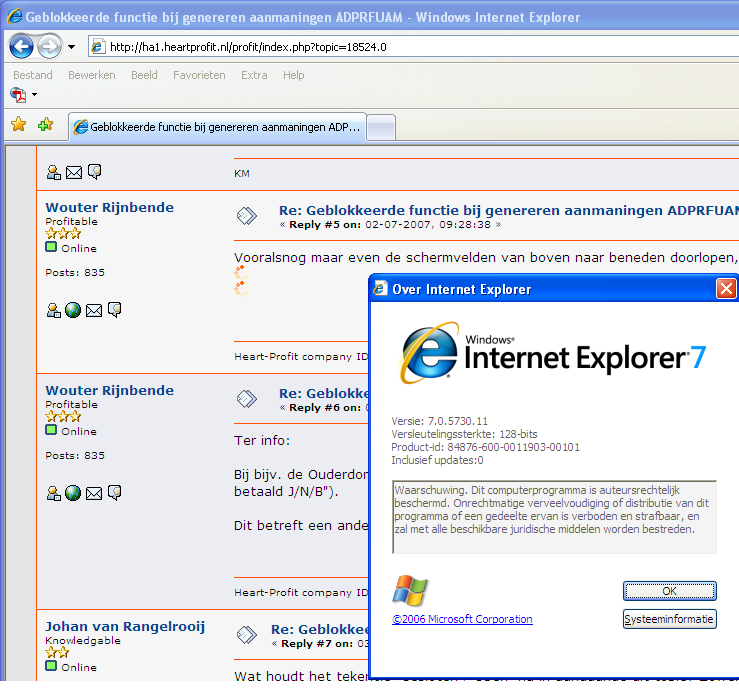Select the 'Versleutelingssterkte: 128-bits' text
Image resolution: width=739 pixels, height=700 pixels.
coord(464,434)
